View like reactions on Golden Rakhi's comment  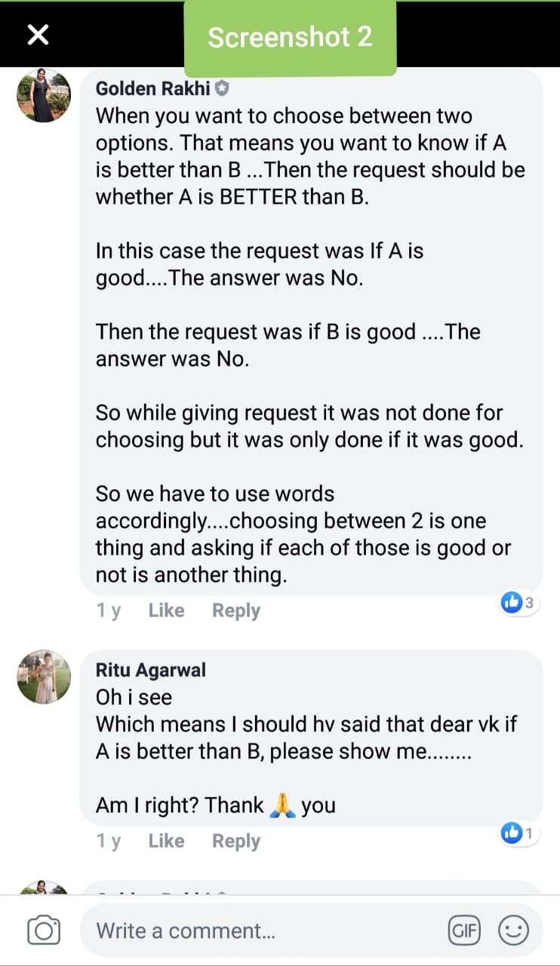point(518,602)
